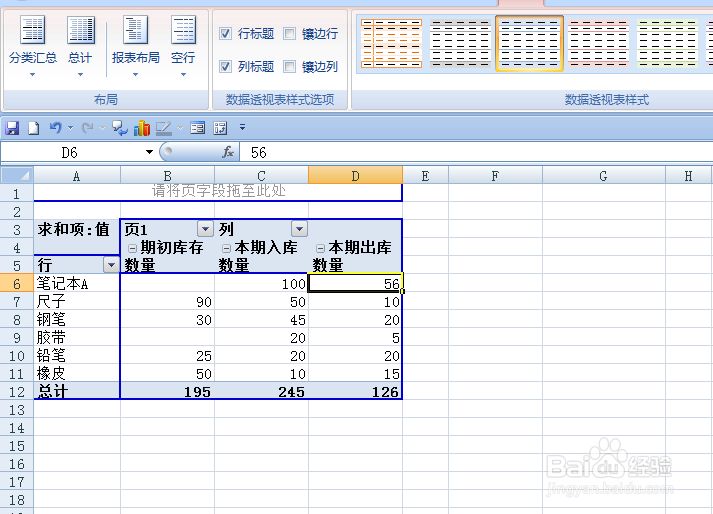Toggle the 列标题 checkbox
This screenshot has width=713, height=514.
point(225,67)
